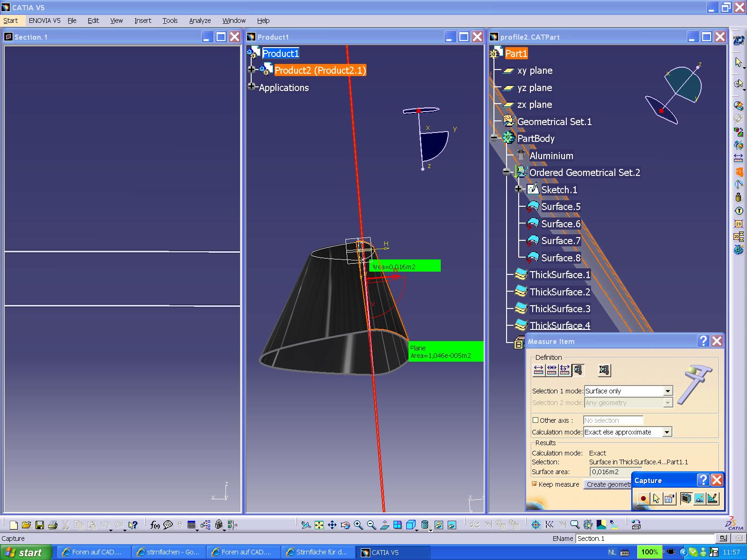This screenshot has height=560, width=747.
Task: Open the Analyze menu
Action: [200, 21]
